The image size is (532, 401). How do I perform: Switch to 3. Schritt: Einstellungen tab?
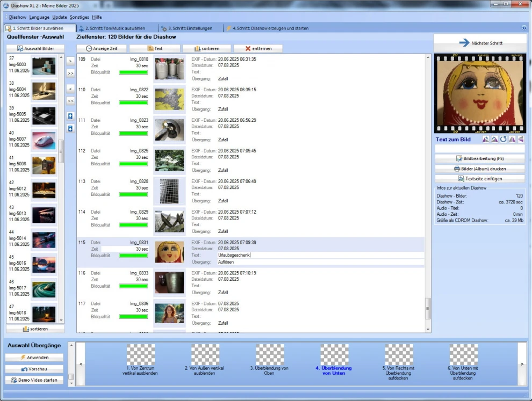[x=190, y=28]
